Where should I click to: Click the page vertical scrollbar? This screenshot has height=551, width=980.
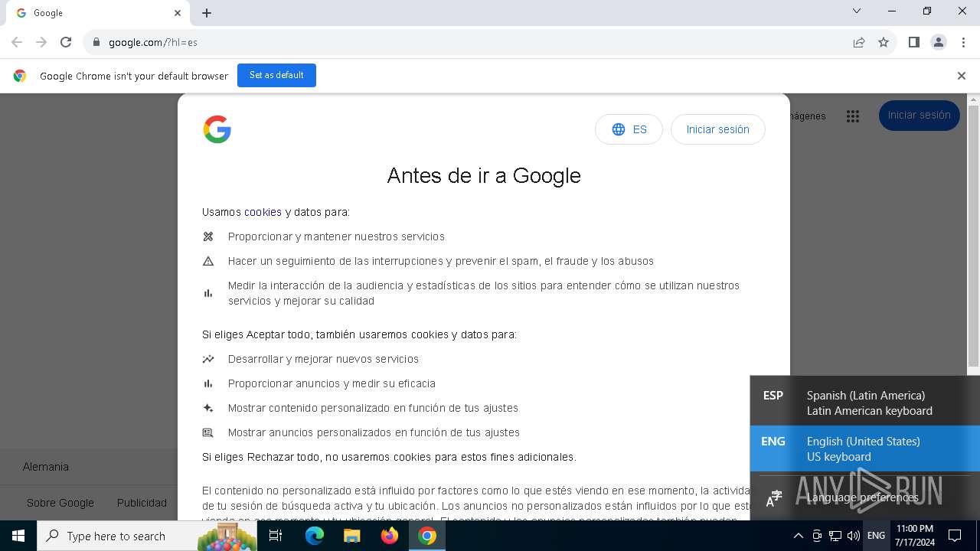point(974,236)
